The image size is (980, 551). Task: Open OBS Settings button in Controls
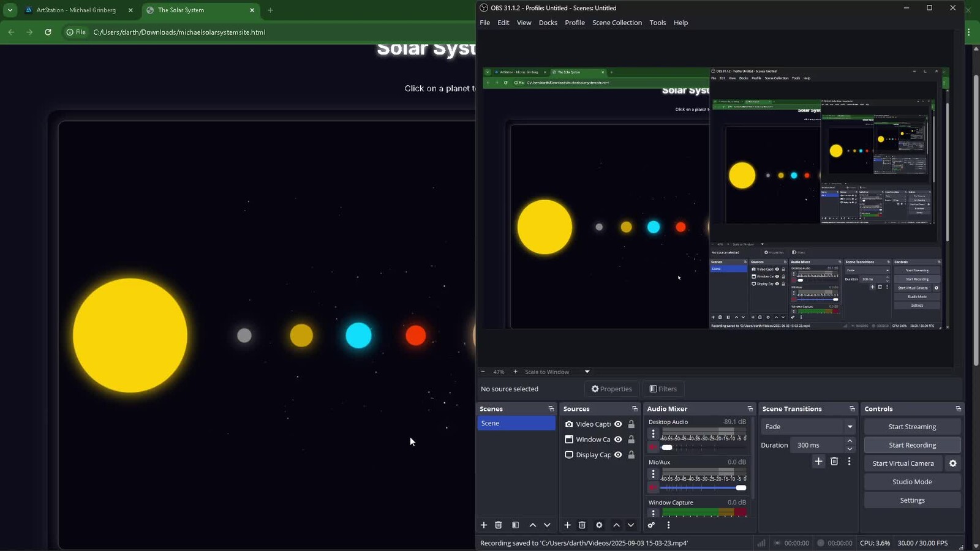click(x=913, y=500)
